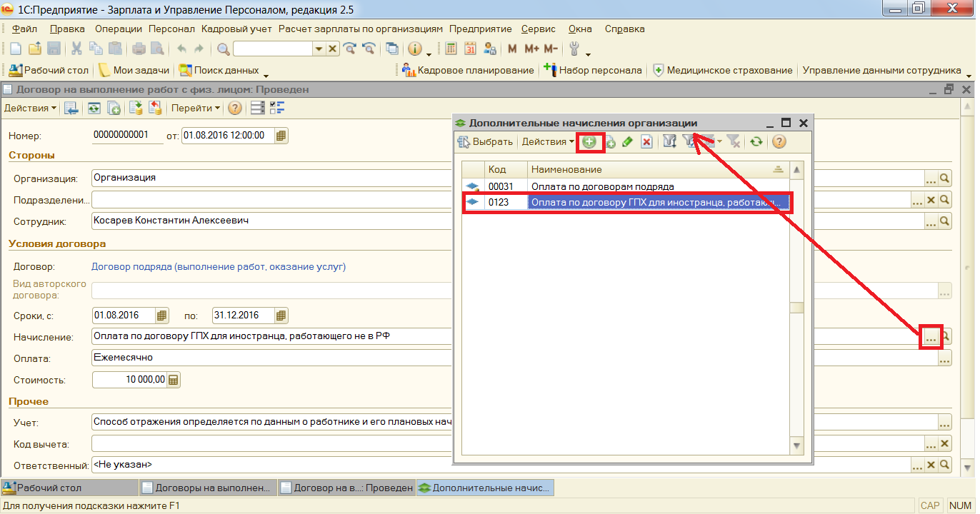
Task: Click the pencil edit icon in accruals window
Action: [627, 142]
